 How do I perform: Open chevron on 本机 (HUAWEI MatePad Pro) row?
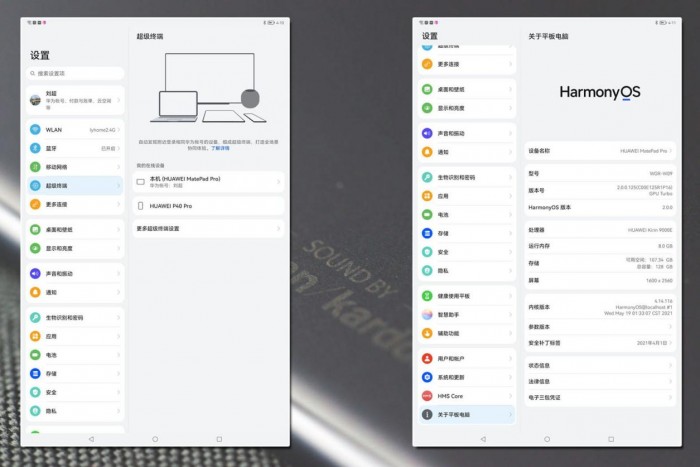coord(278,182)
